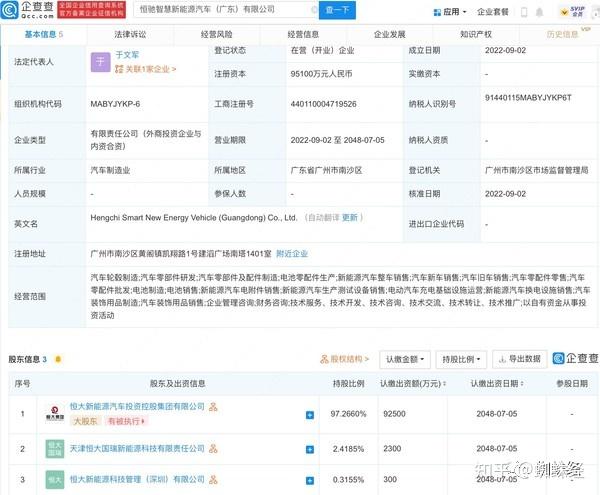
Task: Switch to the 经营风险 tab
Action: pyautogui.click(x=217, y=34)
